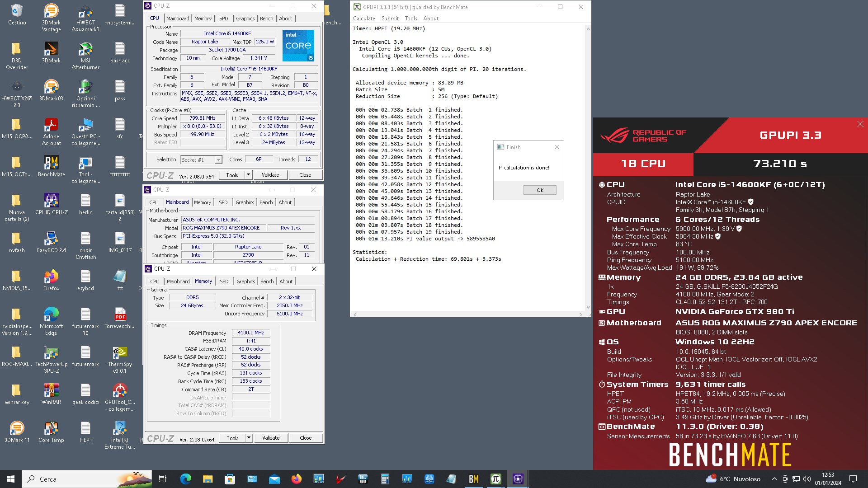The height and width of the screenshot is (488, 868).
Task: Click BenchMate icon in taskbar
Action: tap(473, 479)
